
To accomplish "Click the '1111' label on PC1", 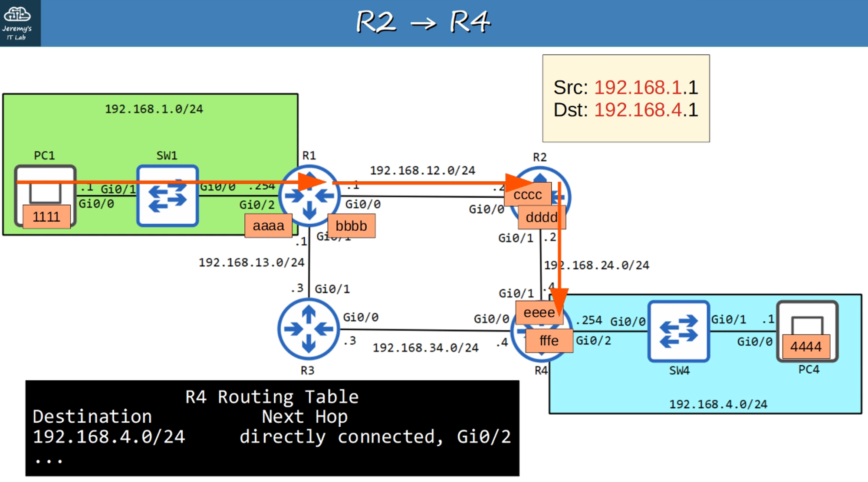I will (46, 216).
